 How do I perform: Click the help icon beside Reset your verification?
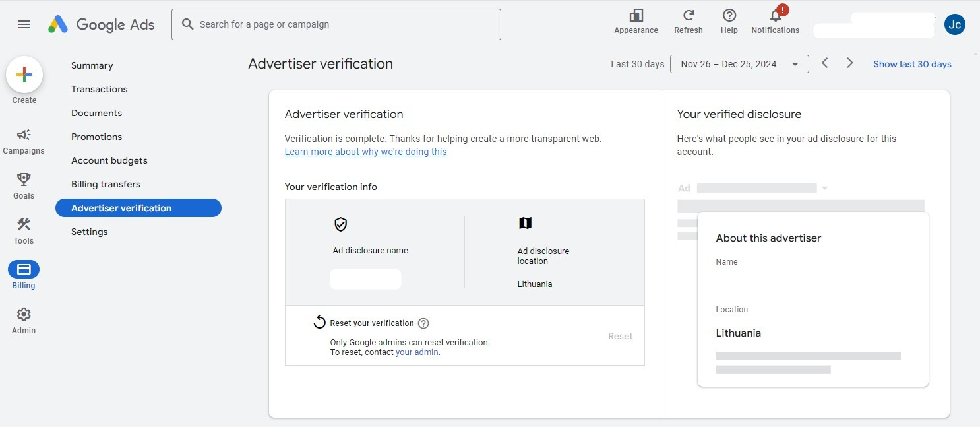(423, 323)
